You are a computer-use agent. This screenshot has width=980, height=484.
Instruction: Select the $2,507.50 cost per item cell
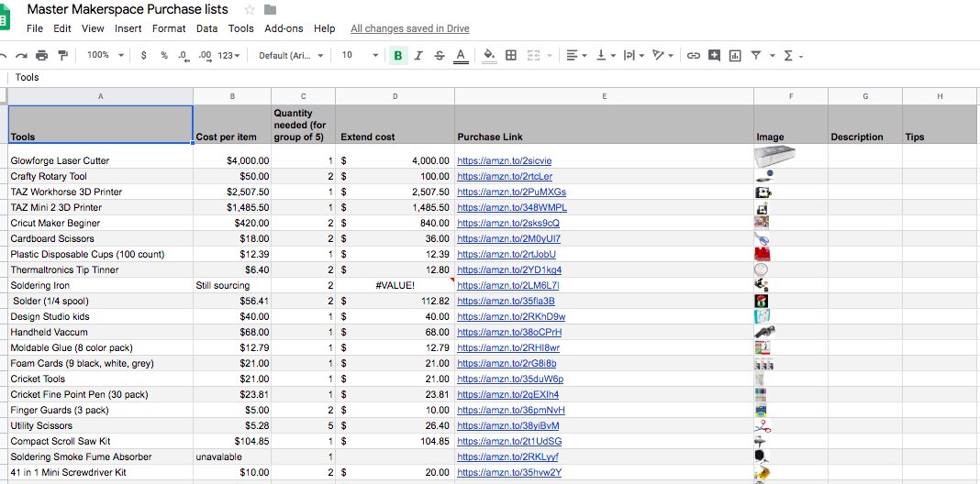232,192
